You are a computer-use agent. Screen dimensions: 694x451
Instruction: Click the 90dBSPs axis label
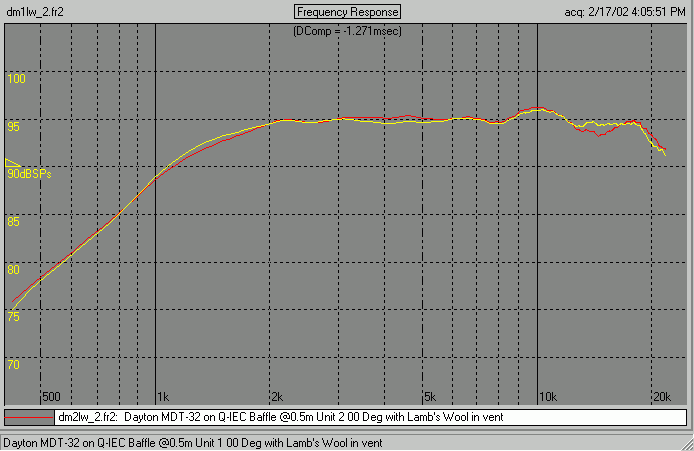click(x=29, y=174)
